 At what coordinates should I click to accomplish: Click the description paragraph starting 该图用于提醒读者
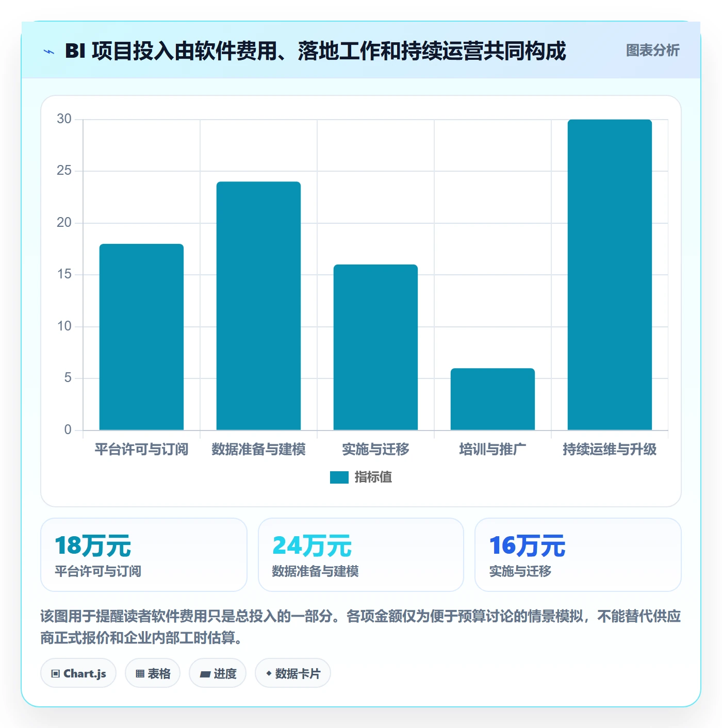click(x=361, y=627)
